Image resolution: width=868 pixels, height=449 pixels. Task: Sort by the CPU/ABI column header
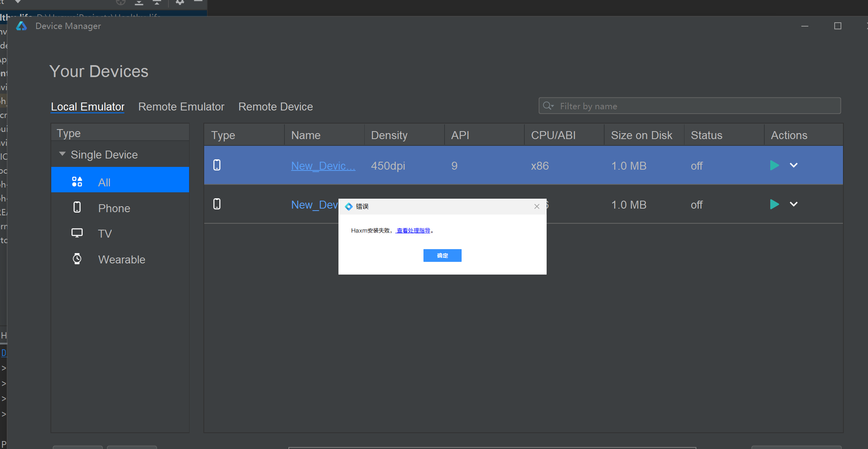tap(564, 135)
